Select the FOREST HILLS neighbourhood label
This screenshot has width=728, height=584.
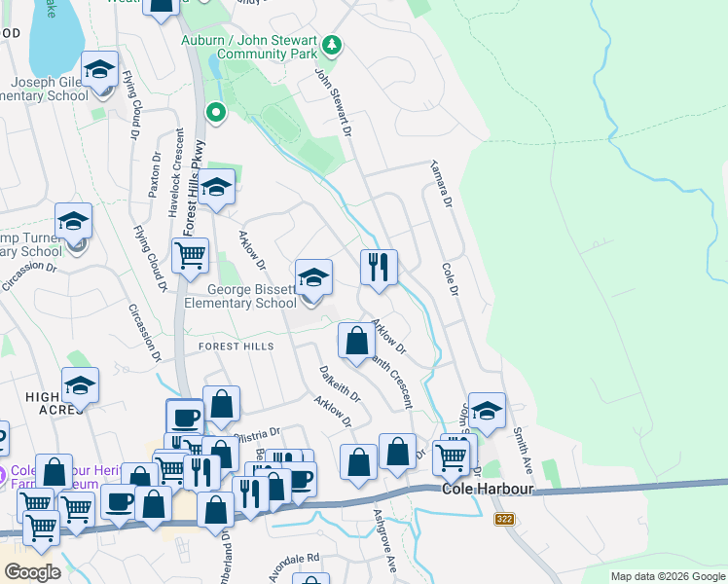click(x=237, y=347)
